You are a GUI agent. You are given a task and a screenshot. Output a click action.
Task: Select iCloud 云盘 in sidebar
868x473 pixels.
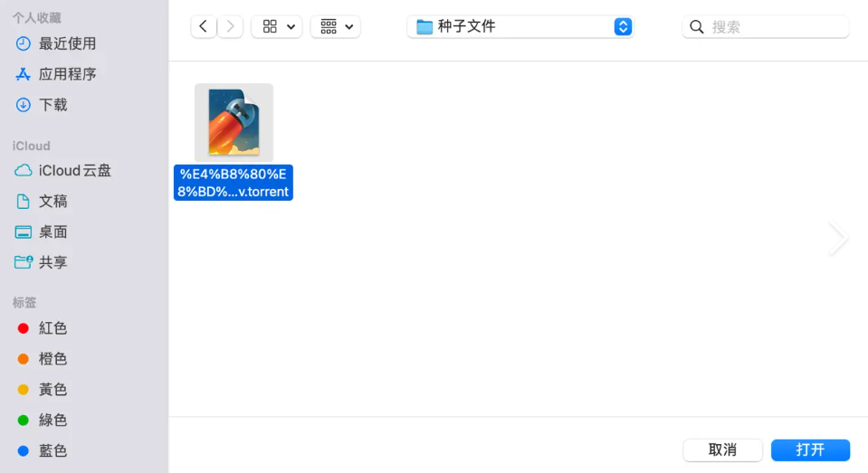point(62,170)
